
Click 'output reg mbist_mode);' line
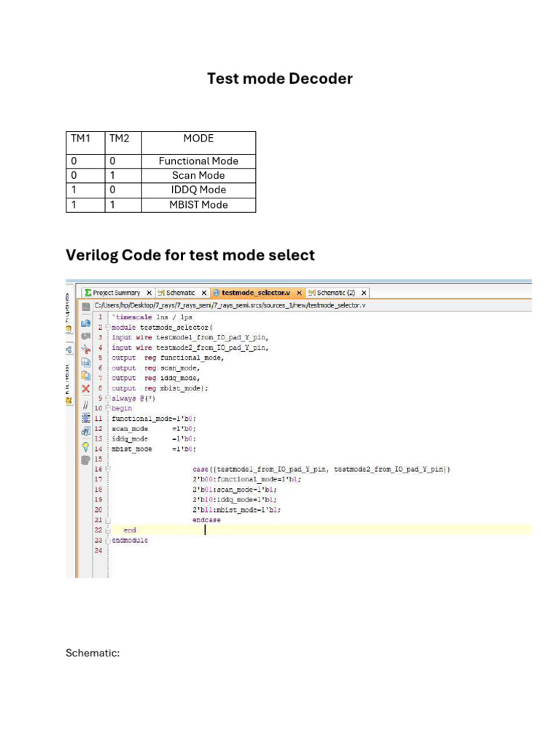160,388
